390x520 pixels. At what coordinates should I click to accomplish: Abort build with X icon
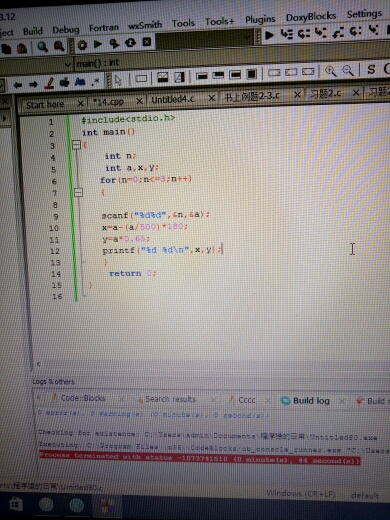pyautogui.click(x=147, y=42)
